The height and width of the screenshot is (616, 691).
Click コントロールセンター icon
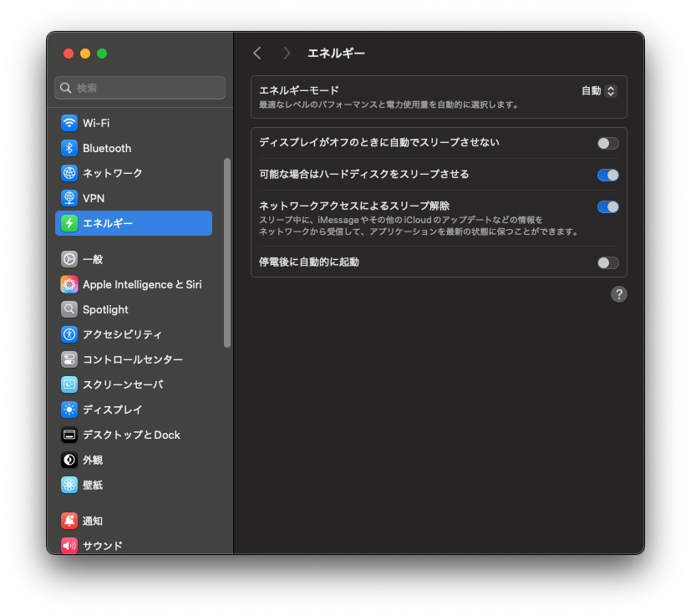tap(69, 359)
